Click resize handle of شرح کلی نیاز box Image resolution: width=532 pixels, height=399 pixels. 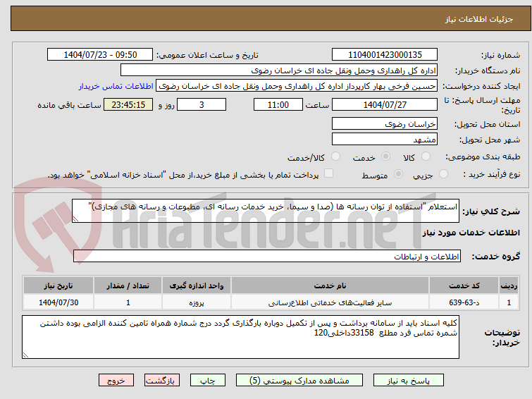point(75,219)
